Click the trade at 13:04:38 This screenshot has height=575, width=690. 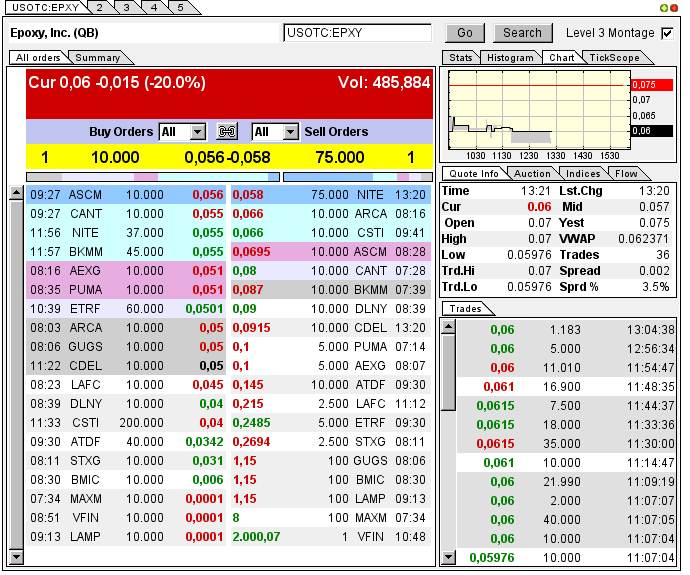pos(566,330)
